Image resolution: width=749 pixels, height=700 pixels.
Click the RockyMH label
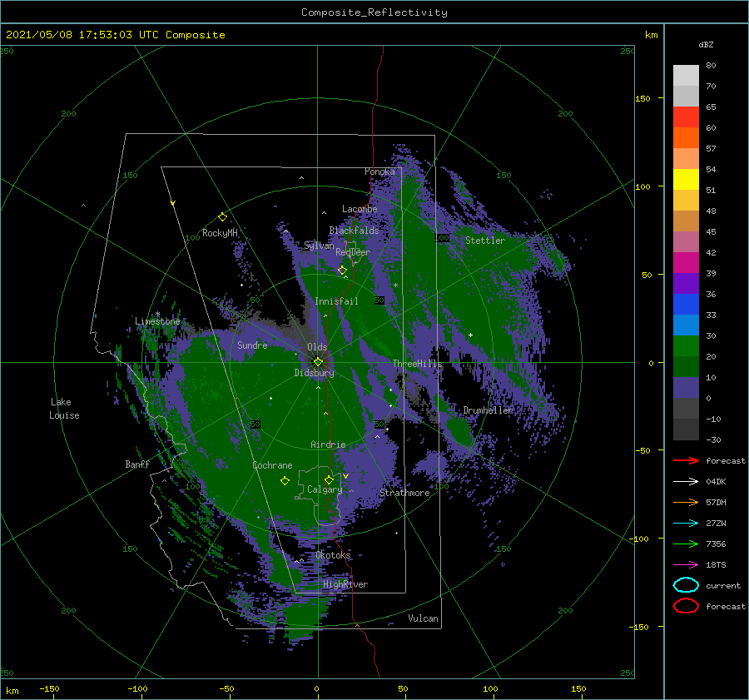pos(220,233)
